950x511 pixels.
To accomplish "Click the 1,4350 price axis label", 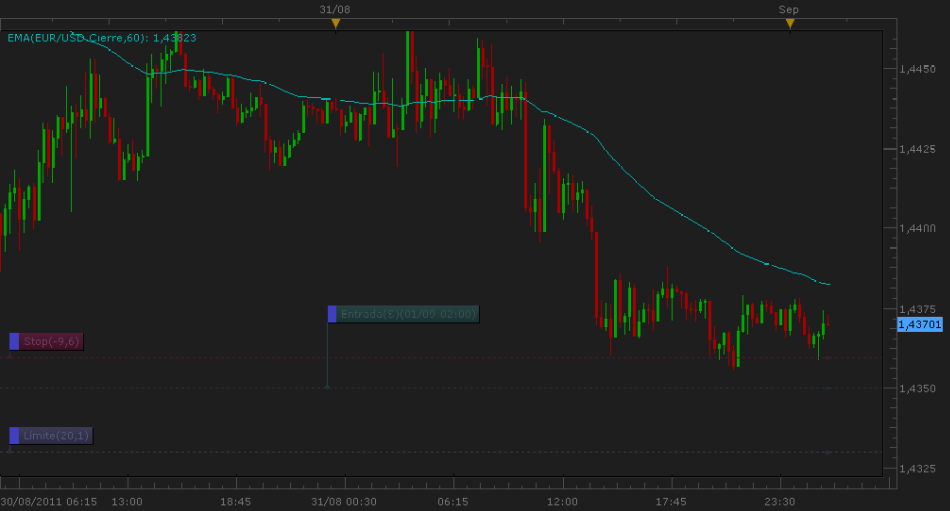I will point(917,388).
